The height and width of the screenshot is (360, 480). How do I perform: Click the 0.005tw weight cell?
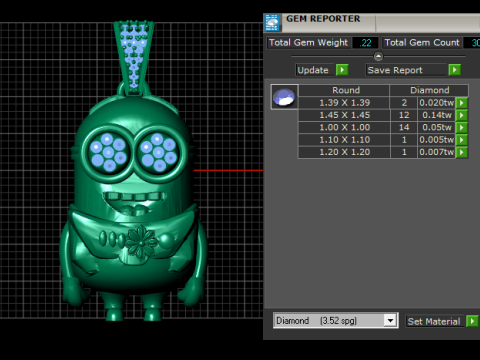tap(437, 140)
